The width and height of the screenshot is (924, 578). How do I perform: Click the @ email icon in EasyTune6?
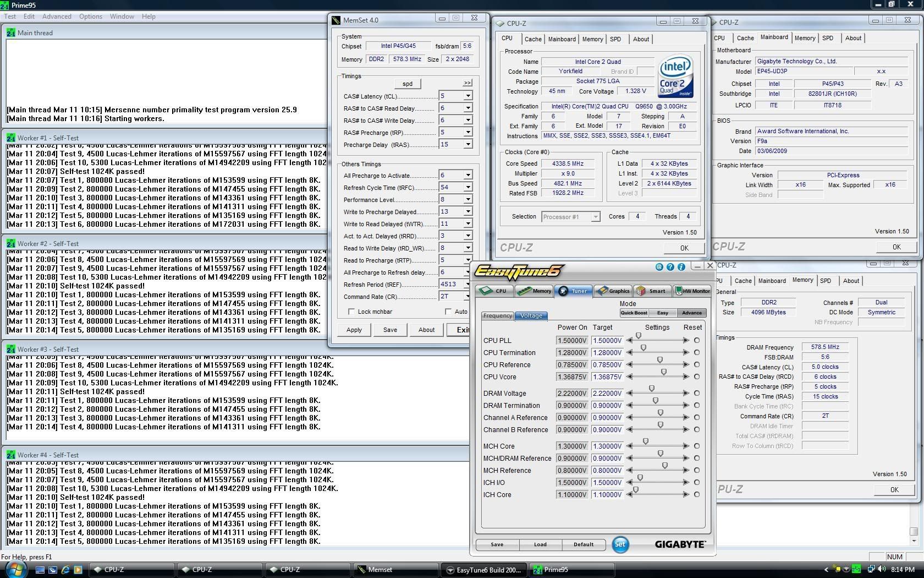click(659, 267)
